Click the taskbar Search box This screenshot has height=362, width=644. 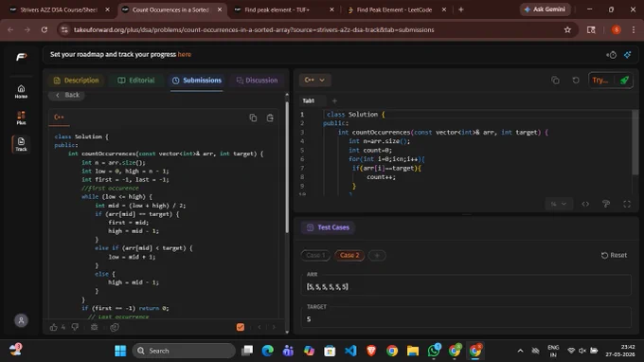tap(184, 351)
